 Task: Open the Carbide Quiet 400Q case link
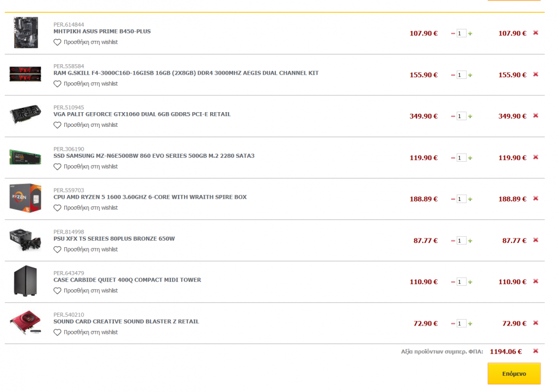click(127, 280)
